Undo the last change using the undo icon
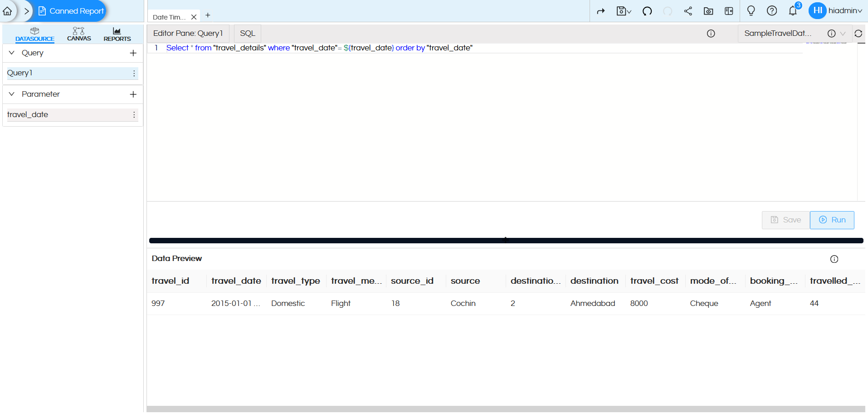This screenshot has width=868, height=414. 647,11
